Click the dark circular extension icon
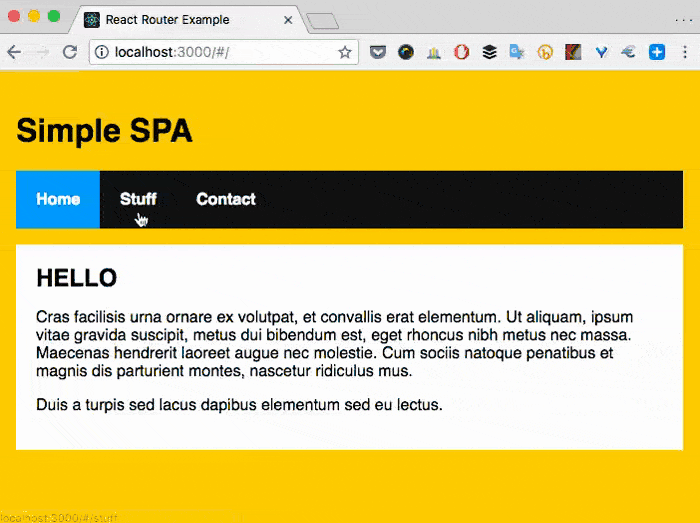Viewport: 700px width, 523px height. pos(406,52)
